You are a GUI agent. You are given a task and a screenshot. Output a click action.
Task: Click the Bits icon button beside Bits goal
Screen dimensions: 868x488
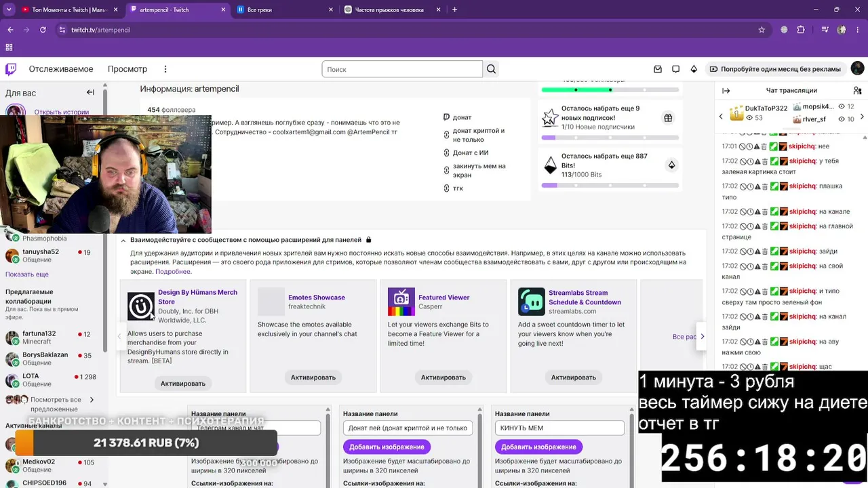click(x=671, y=165)
